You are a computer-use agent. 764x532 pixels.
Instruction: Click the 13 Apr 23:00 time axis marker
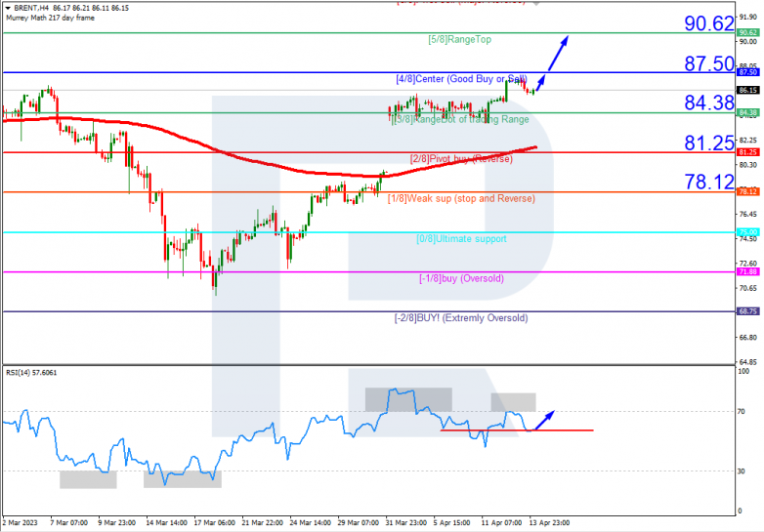(549, 523)
